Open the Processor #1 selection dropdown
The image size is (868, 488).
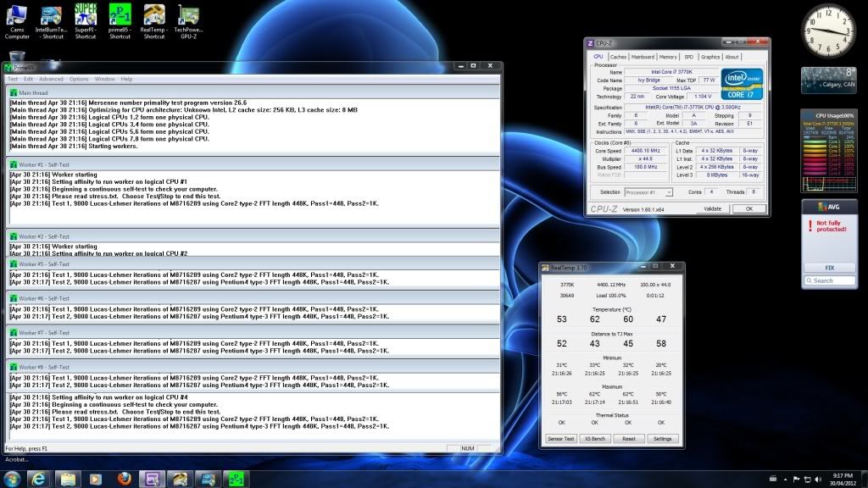coord(648,192)
